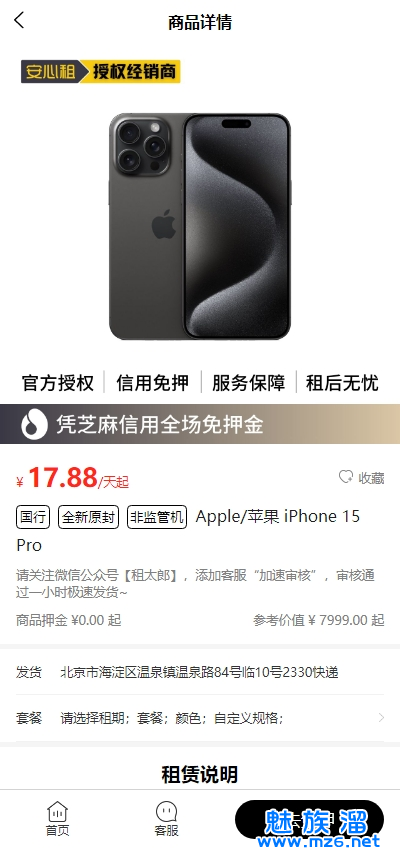The height and width of the screenshot is (849, 400).
Task: Click the black rent button at bottom
Action: pyautogui.click(x=309, y=820)
